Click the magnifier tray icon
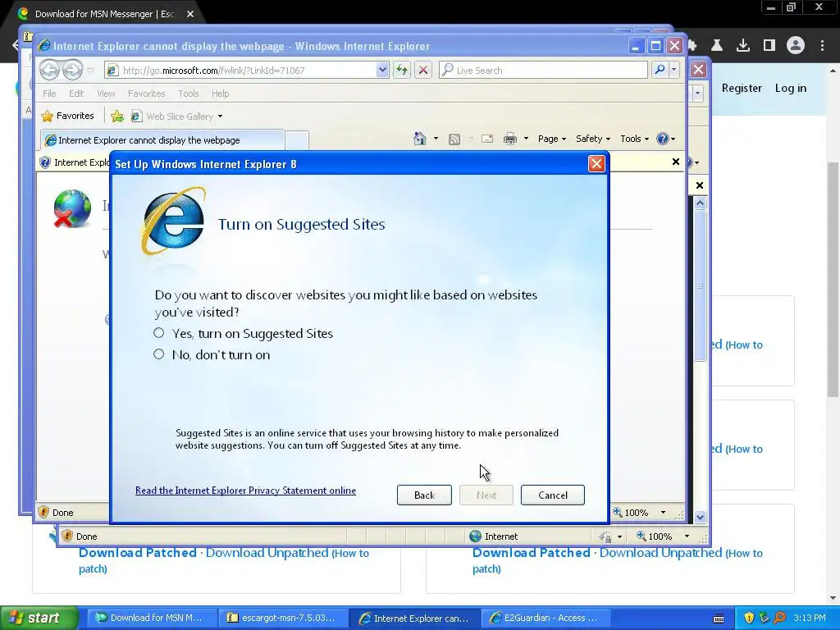Screen dimensions: 840x630 (779, 618)
